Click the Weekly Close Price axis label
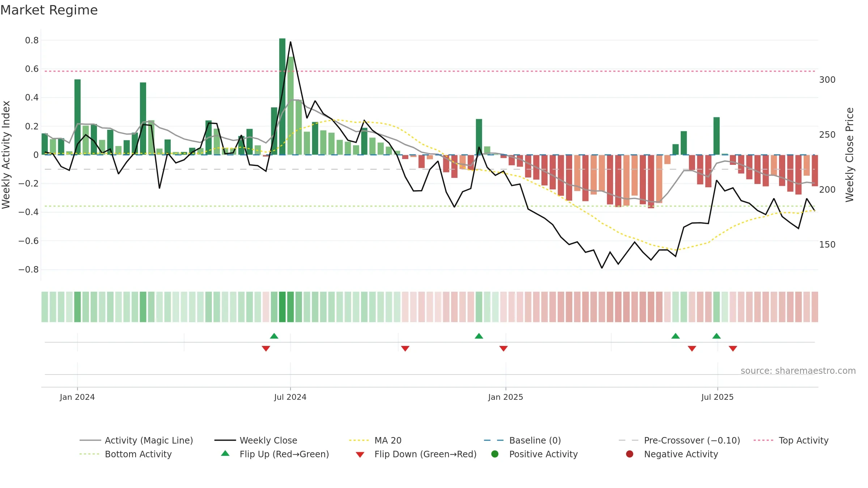 pyautogui.click(x=850, y=155)
